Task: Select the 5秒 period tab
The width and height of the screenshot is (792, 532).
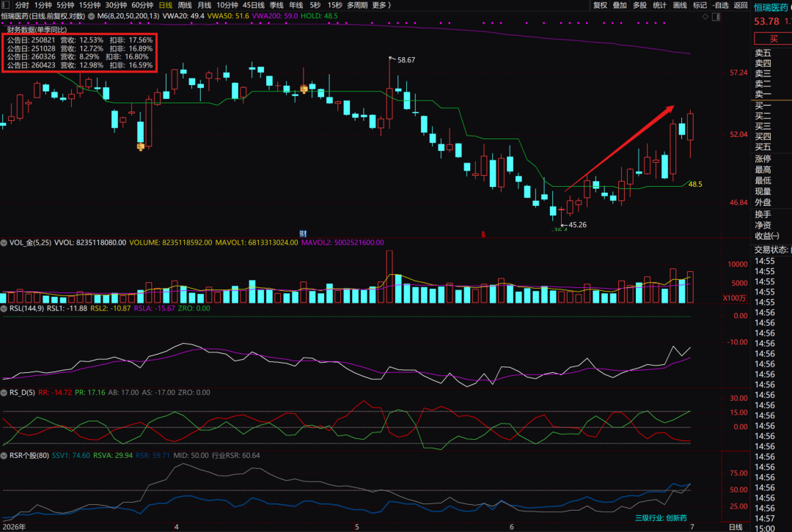Action: pyautogui.click(x=315, y=5)
